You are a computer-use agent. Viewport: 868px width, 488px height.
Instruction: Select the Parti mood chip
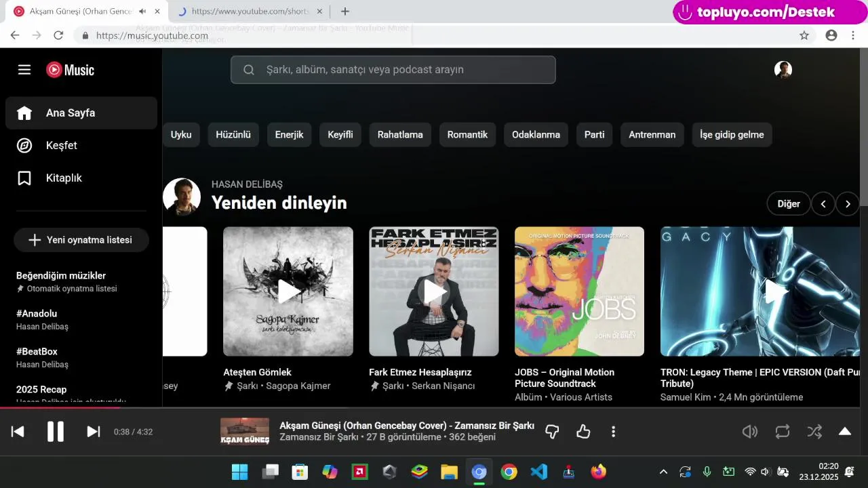point(595,135)
